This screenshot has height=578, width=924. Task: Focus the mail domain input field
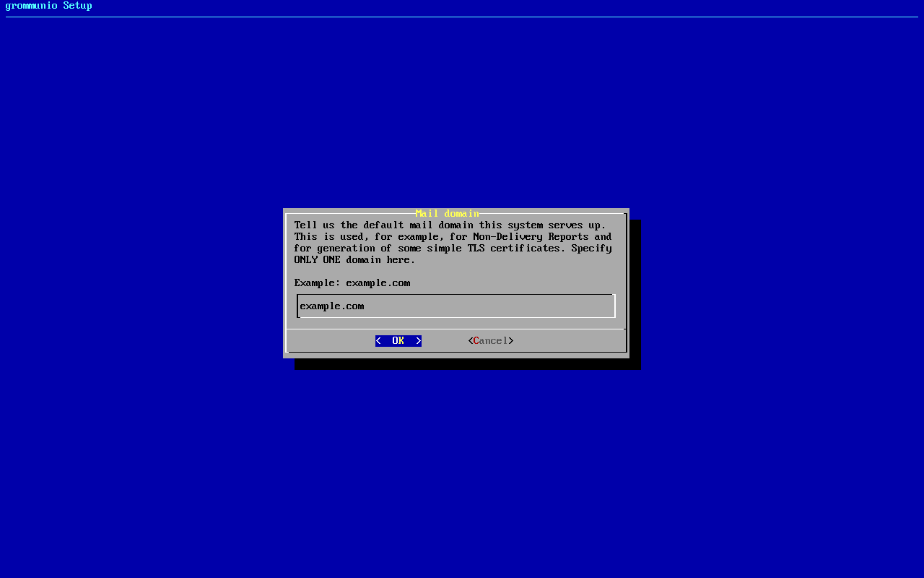[x=456, y=306]
